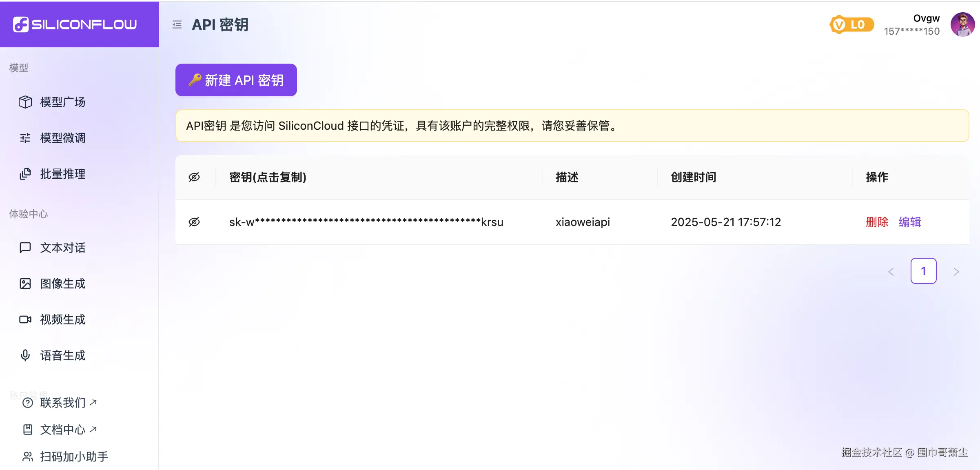
Task: Copy the sk-w API key by clicking it
Action: click(x=366, y=222)
